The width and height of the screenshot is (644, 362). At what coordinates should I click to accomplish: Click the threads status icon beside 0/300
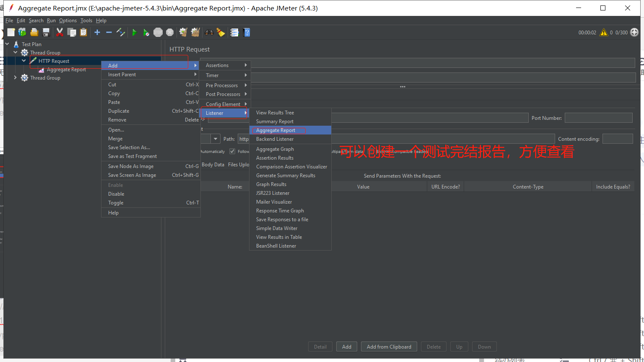coord(634,32)
